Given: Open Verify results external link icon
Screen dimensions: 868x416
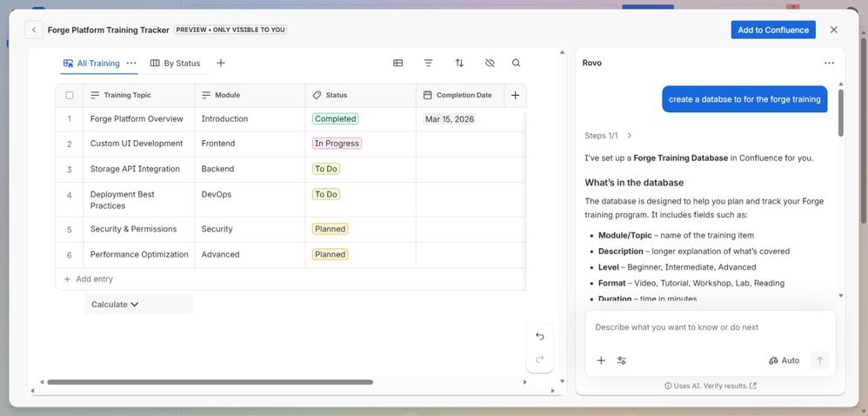Looking at the screenshot, I should pyautogui.click(x=753, y=386).
